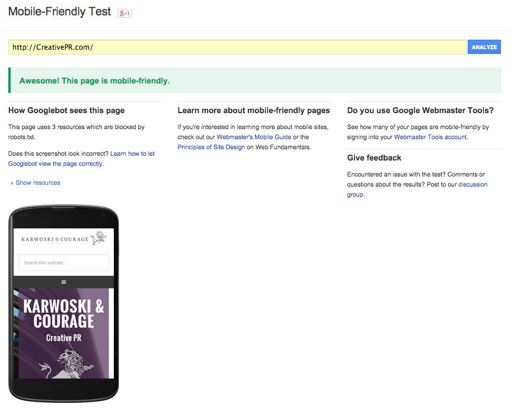514x420 pixels.
Task: Click the Creative PR purple banner image
Action: point(63,329)
